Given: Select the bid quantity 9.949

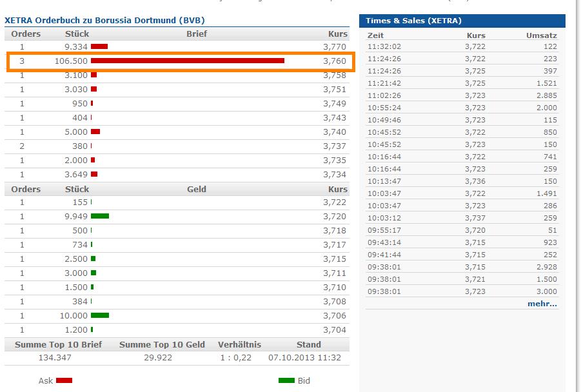Looking at the screenshot, I should (76, 216).
